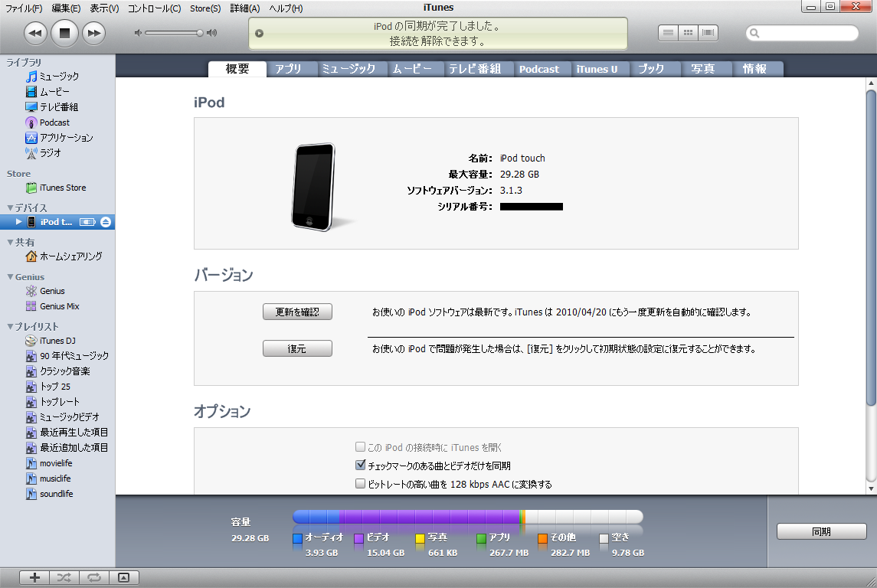Open the ファイル(F) menu

point(24,8)
